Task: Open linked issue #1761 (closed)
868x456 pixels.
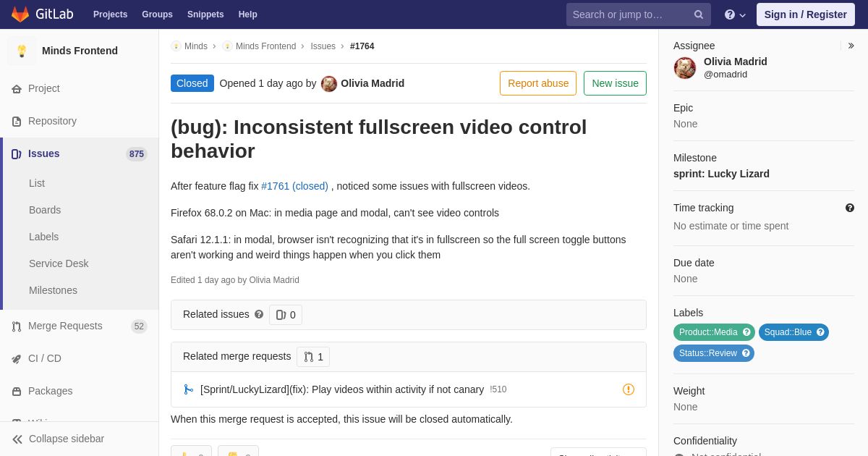Action: [x=294, y=186]
